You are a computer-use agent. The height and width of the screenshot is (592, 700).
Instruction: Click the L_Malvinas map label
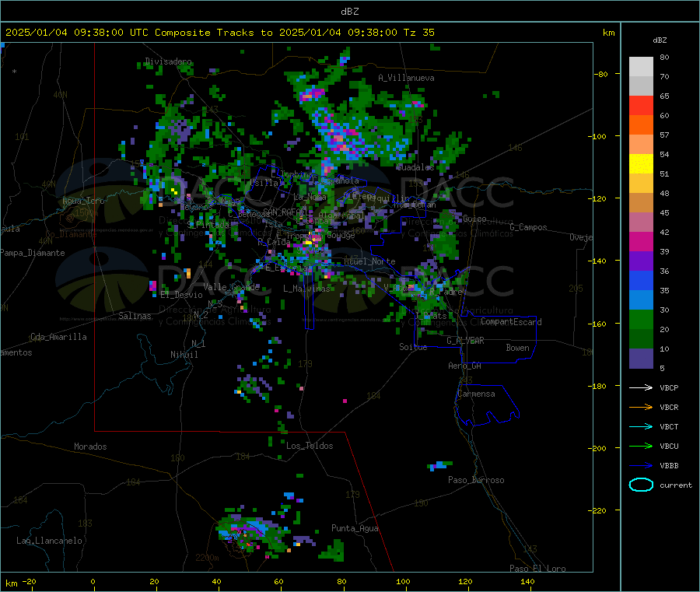click(x=306, y=289)
